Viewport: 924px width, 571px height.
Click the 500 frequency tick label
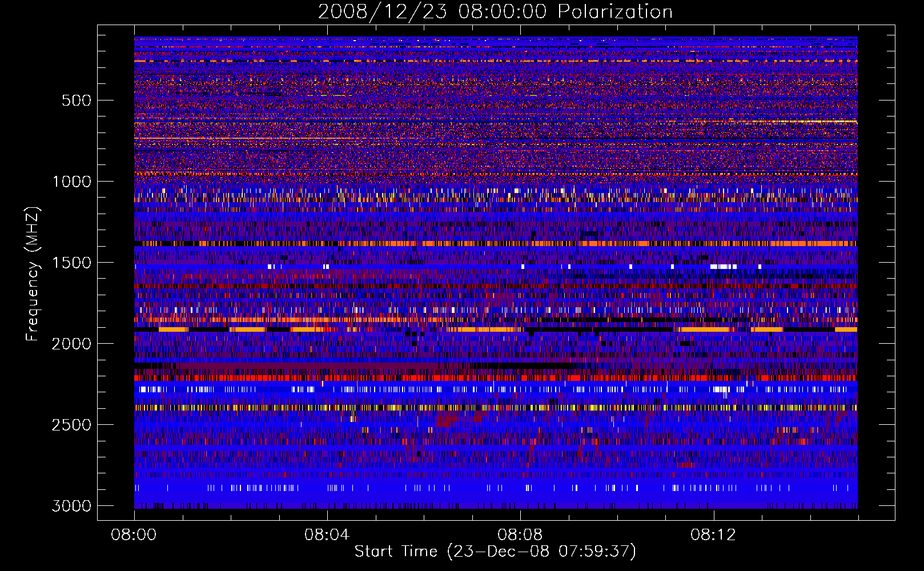[x=76, y=100]
